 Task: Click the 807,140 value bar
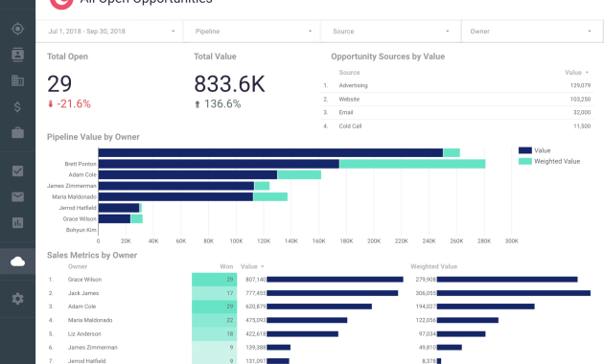pyautogui.click(x=335, y=280)
